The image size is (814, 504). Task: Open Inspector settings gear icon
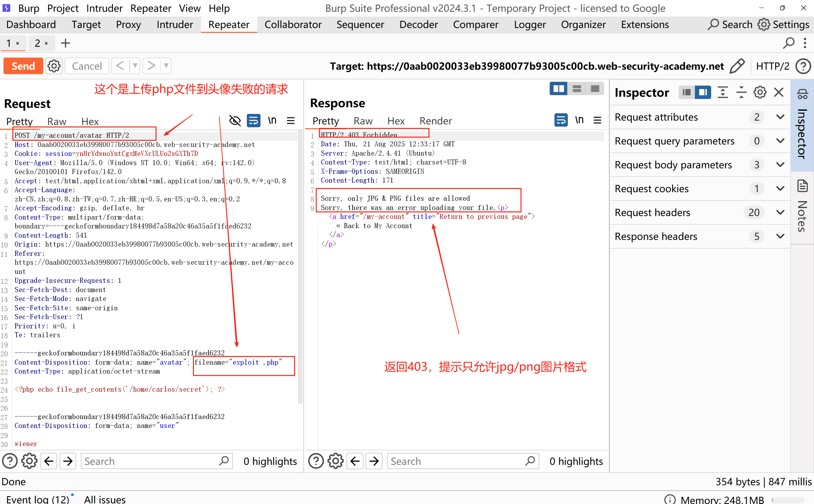coord(760,92)
